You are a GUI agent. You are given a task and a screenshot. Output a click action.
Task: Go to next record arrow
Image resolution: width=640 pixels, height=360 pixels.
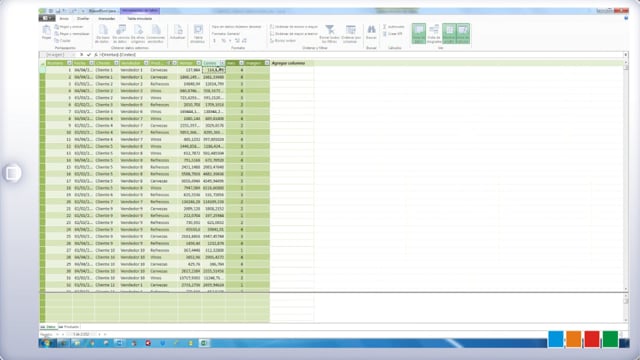click(x=99, y=334)
